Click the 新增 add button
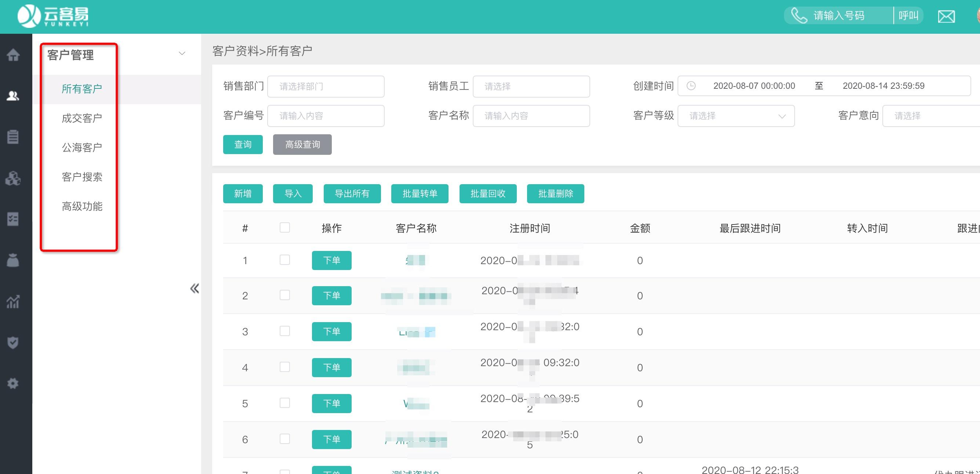 [x=243, y=194]
